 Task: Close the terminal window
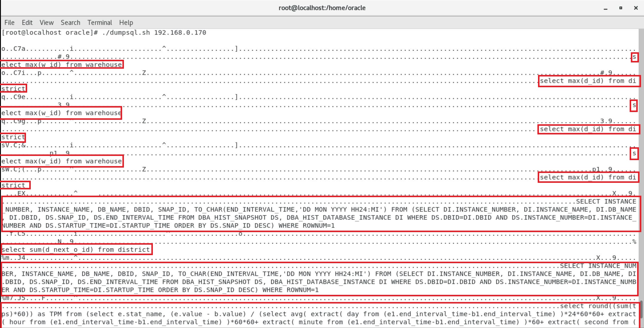[636, 8]
